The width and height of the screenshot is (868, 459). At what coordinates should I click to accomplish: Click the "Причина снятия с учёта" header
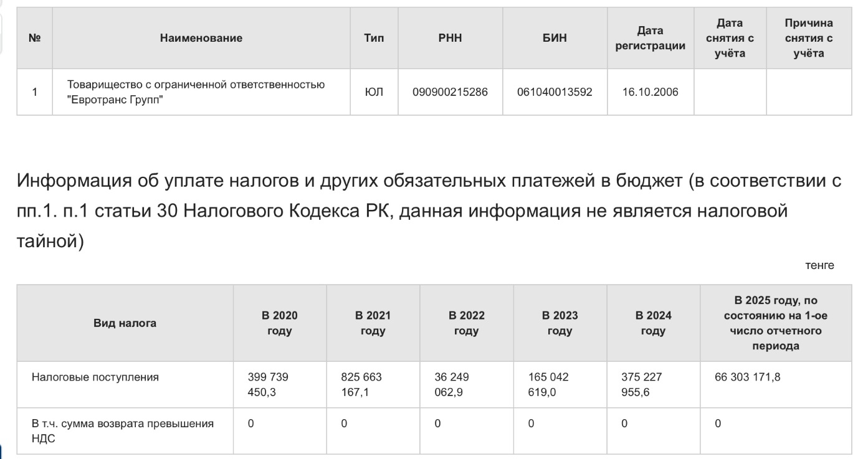coord(809,38)
